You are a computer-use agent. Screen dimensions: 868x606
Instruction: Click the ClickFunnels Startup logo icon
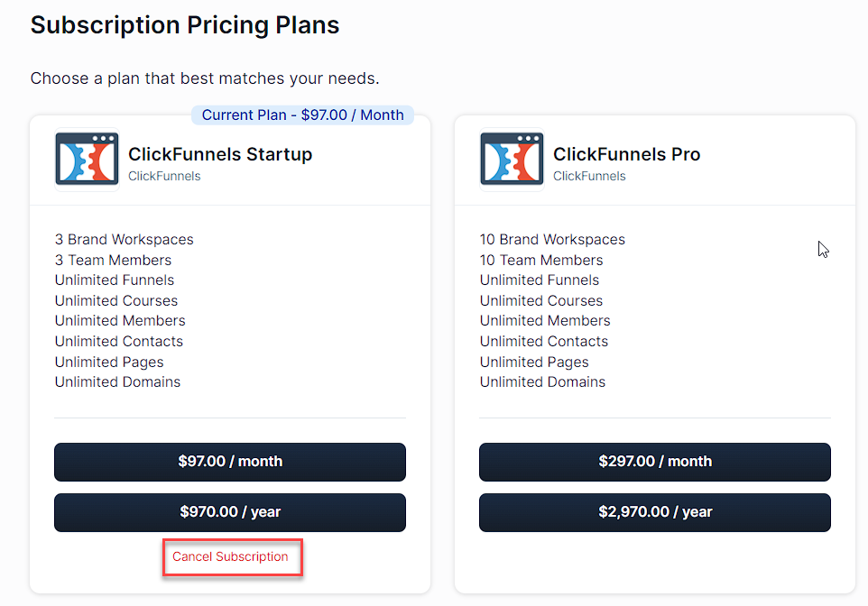(x=86, y=158)
